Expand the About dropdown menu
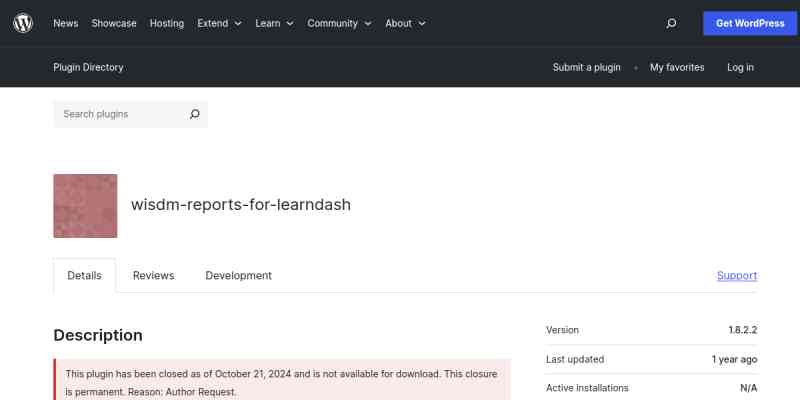This screenshot has height=400, width=800. (405, 23)
